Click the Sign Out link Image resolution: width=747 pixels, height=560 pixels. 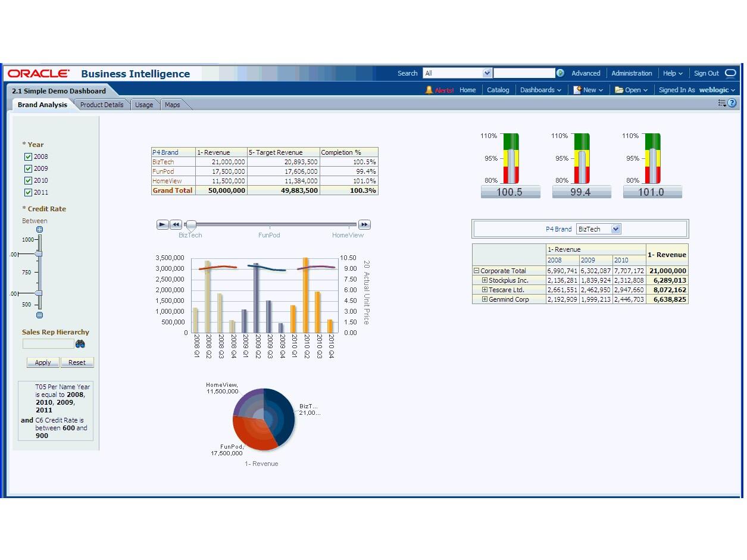707,73
